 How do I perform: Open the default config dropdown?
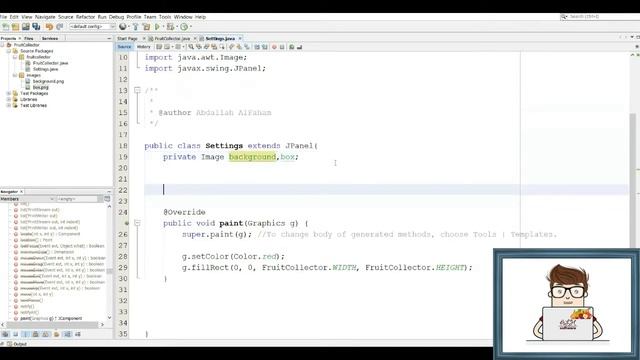point(92,27)
